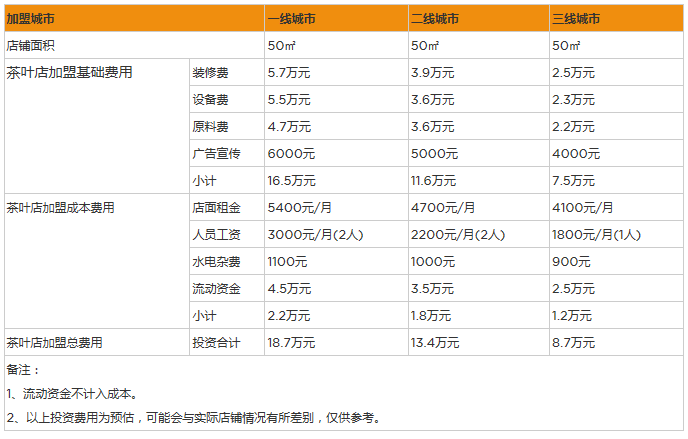
Task: Select the 二线城市 column header
Action: [x=436, y=19]
